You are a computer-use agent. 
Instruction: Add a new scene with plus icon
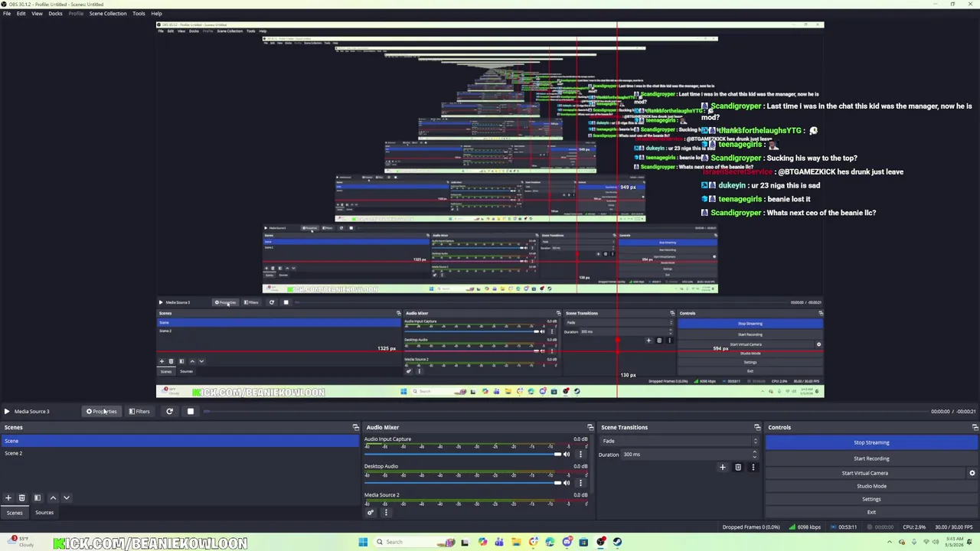8,498
